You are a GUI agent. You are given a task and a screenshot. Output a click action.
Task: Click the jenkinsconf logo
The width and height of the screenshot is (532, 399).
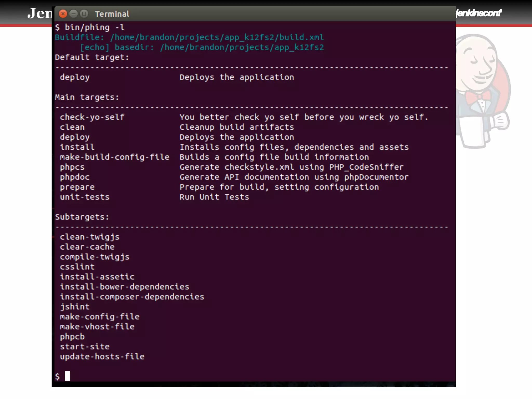[x=478, y=13]
